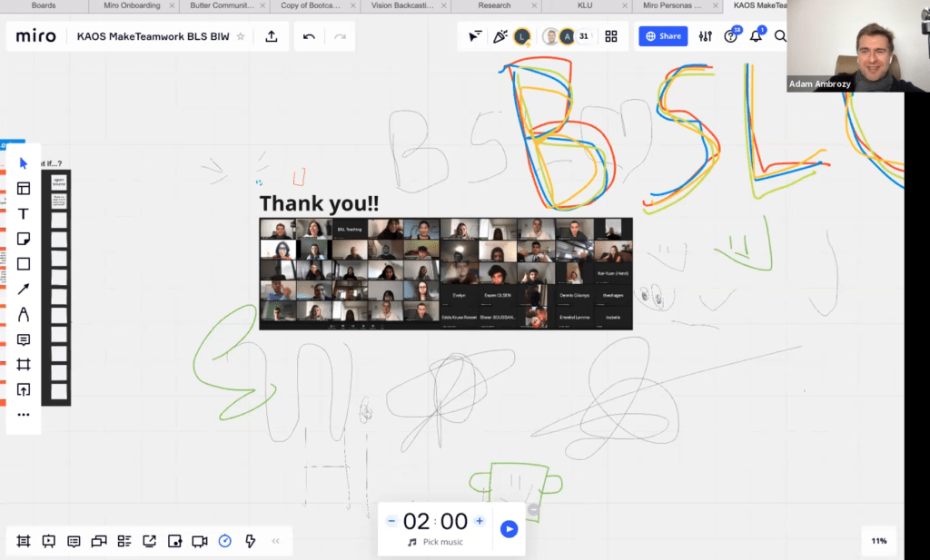
Task: Switch to the Research browser tab
Action: click(x=495, y=5)
